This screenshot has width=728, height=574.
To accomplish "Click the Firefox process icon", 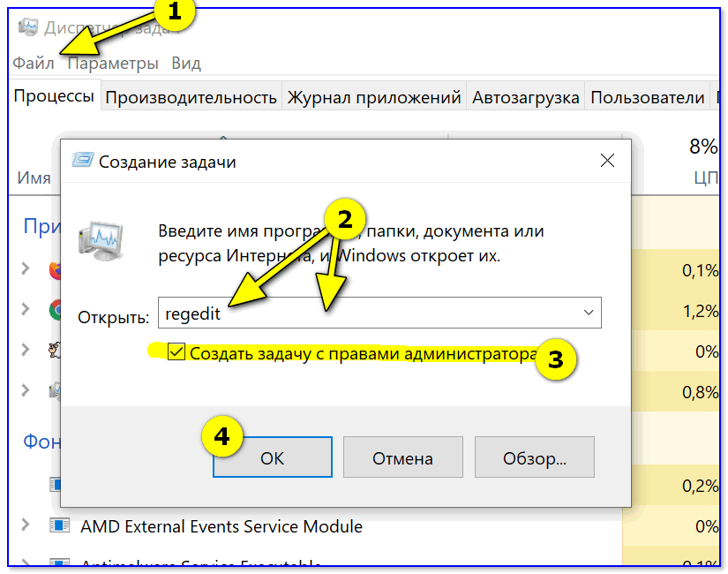I will tap(56, 270).
